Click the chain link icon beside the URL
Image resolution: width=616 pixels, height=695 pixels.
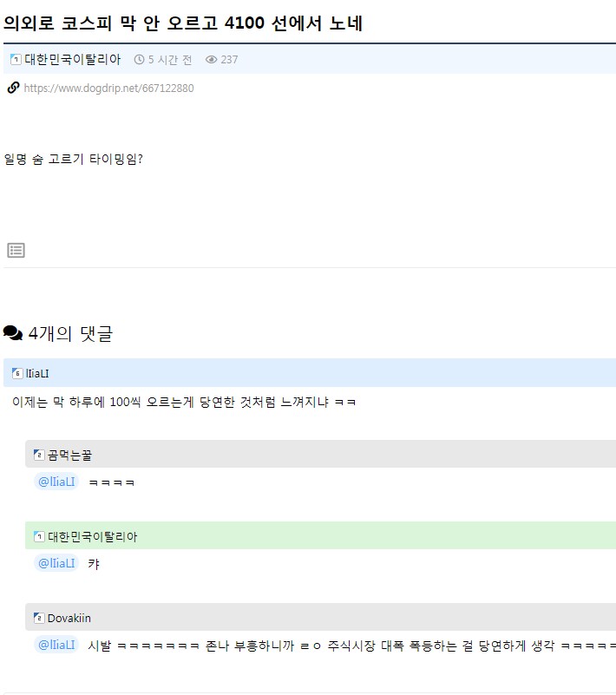pos(13,88)
